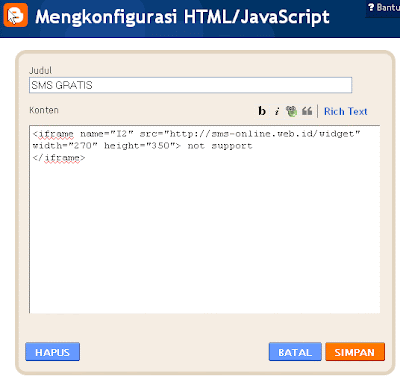Save the widget with the SIMPAN button

pyautogui.click(x=355, y=352)
